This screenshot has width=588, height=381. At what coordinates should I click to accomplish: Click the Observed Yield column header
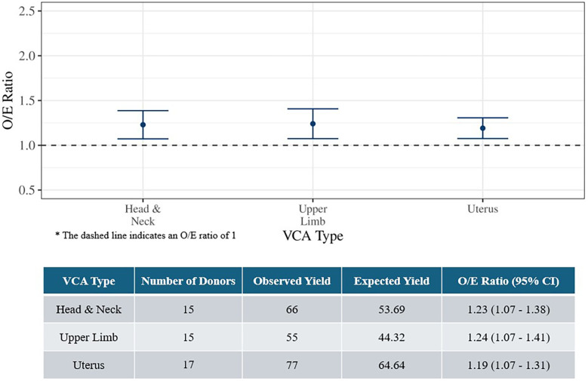pyautogui.click(x=292, y=281)
